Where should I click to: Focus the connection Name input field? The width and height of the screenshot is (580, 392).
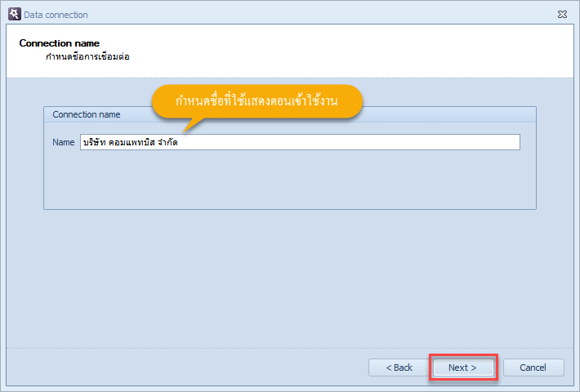pyautogui.click(x=300, y=142)
